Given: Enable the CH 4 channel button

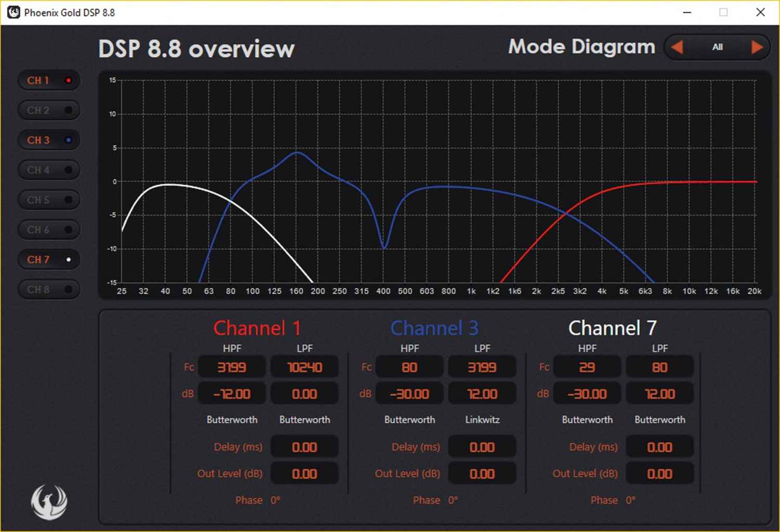Looking at the screenshot, I should (x=49, y=170).
